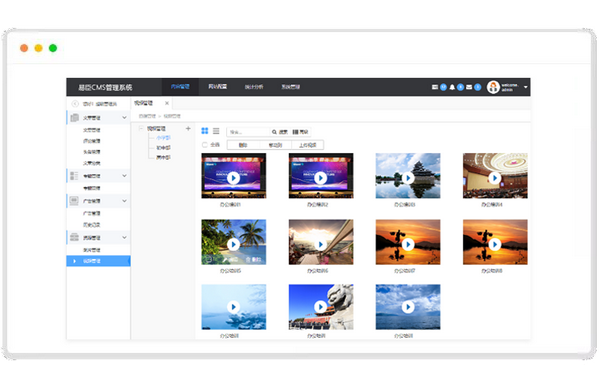Select the blue highlighted tree child node
This screenshot has height=385, width=600.
pyautogui.click(x=163, y=138)
